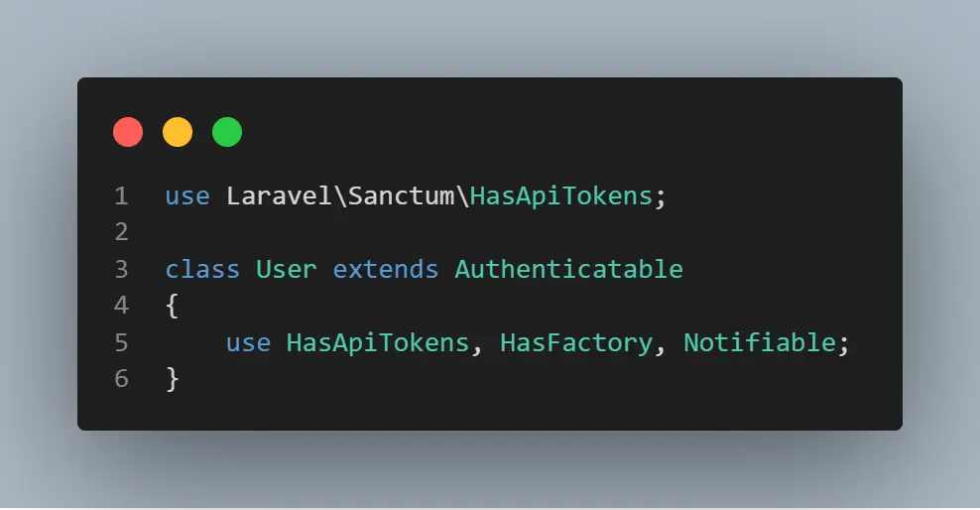The height and width of the screenshot is (510, 980).
Task: Click the green maximize dot
Action: 227,132
